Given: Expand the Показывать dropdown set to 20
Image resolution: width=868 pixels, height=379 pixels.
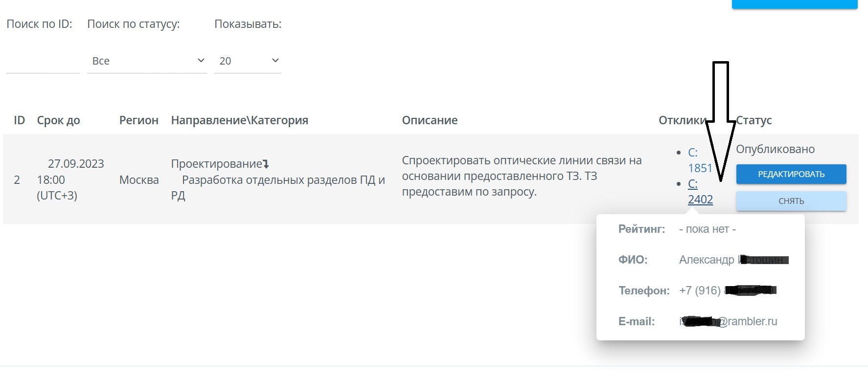Looking at the screenshot, I should pyautogui.click(x=248, y=61).
